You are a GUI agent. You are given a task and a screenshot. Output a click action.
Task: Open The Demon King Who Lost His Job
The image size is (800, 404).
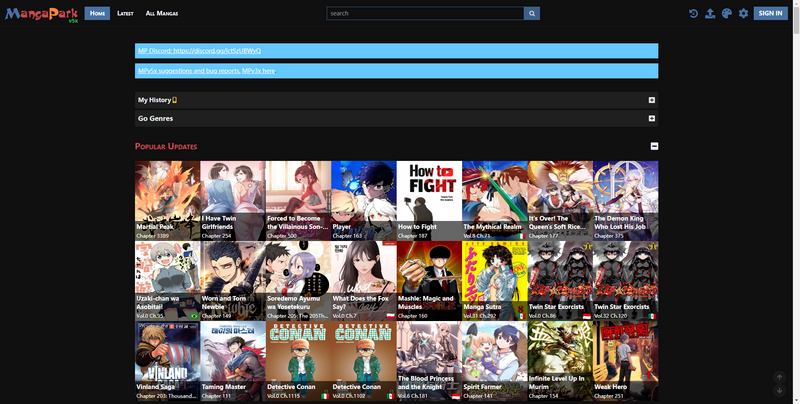pos(626,200)
